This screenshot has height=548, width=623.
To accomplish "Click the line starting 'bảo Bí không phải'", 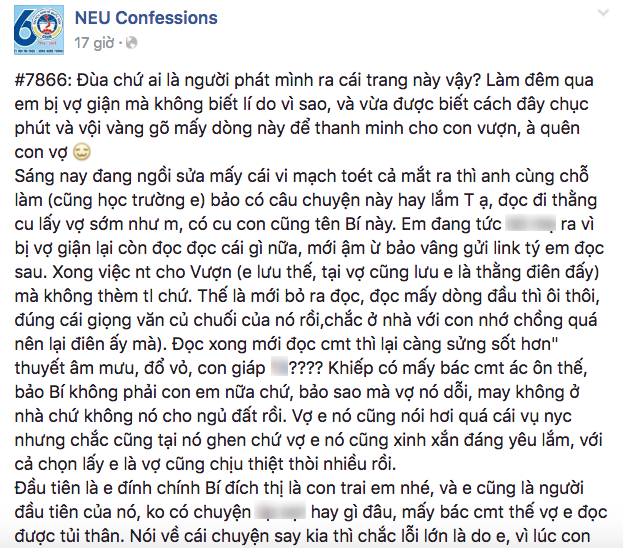I will point(297,392).
